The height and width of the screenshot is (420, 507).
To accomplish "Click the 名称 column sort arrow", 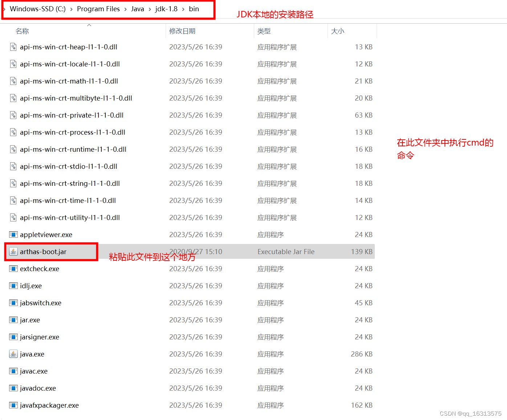I will point(89,25).
